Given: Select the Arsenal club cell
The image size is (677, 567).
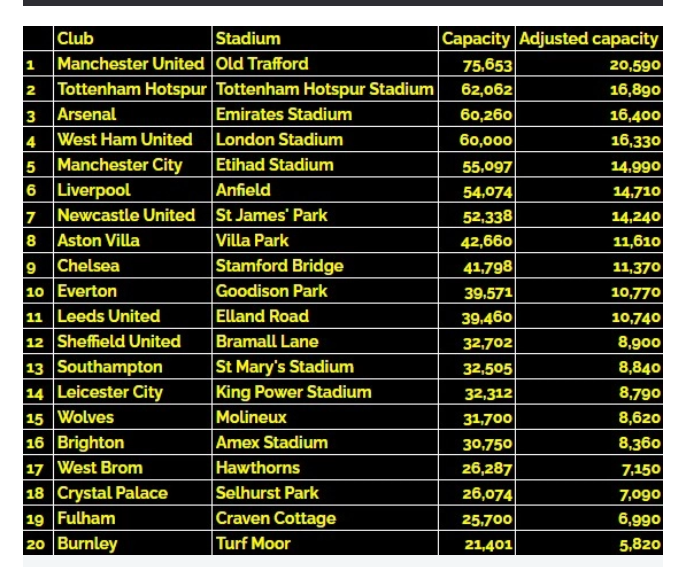Looking at the screenshot, I should pos(87,114).
